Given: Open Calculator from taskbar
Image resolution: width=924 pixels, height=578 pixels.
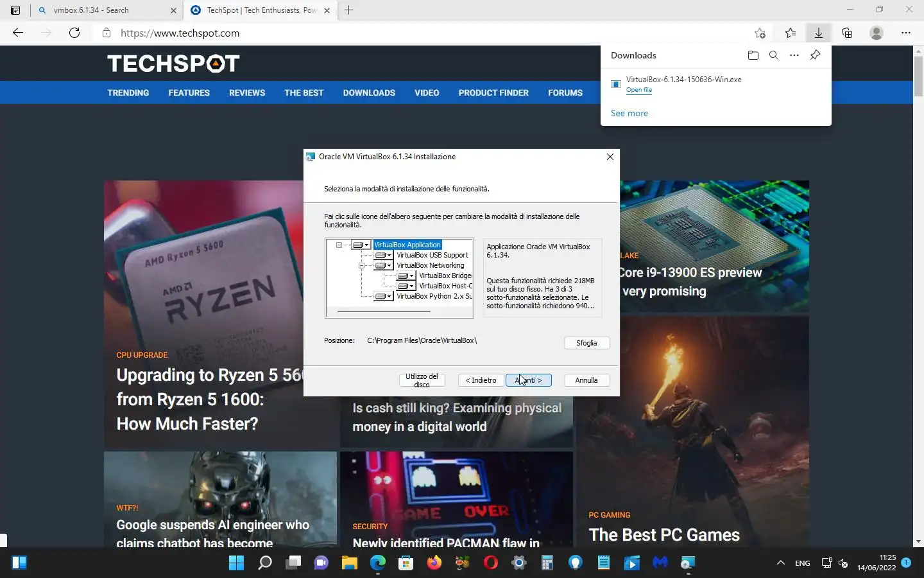Looking at the screenshot, I should [x=547, y=563].
